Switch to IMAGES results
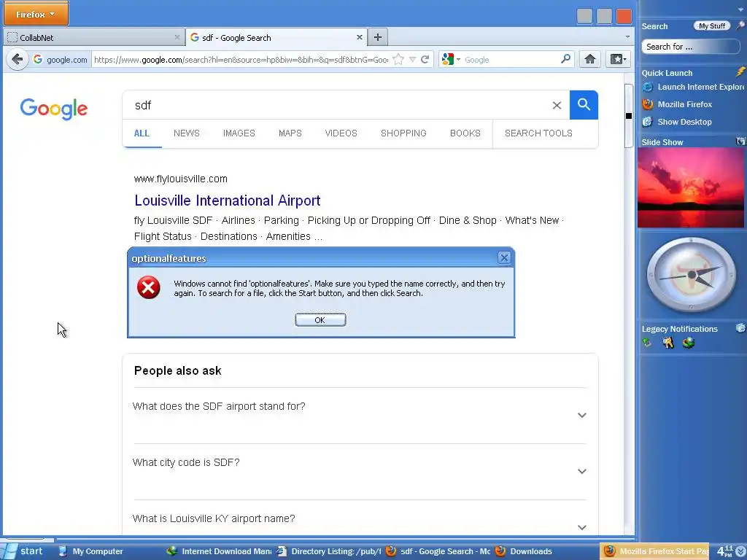 239,133
